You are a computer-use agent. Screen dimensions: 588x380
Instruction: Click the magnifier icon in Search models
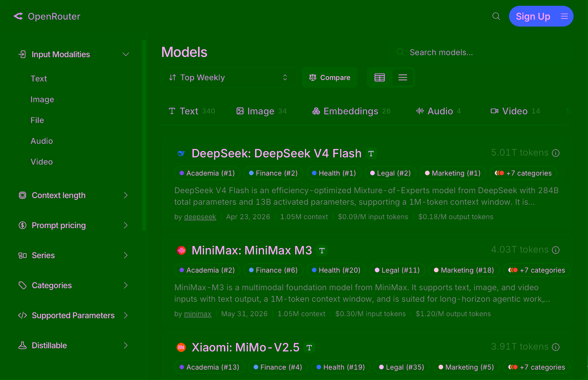[400, 52]
